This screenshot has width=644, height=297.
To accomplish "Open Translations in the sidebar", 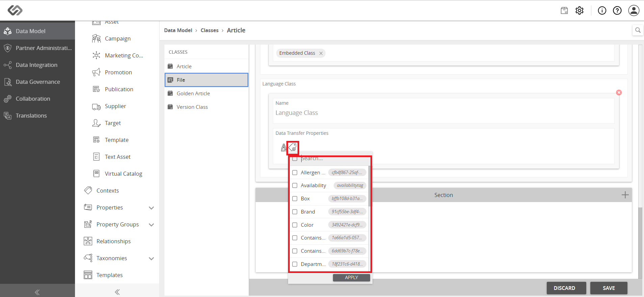I will 37,116.
